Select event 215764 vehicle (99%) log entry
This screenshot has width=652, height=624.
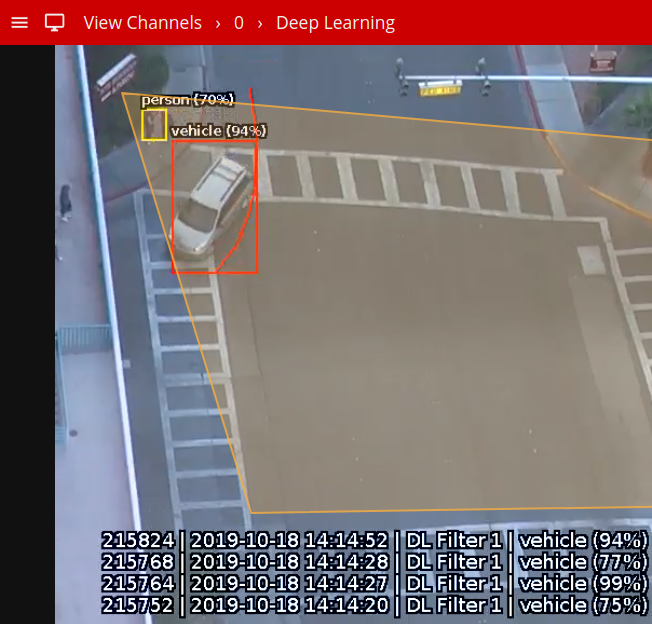(x=375, y=583)
